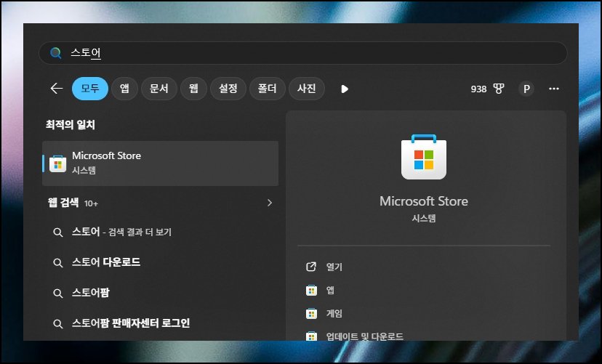602x364 pixels.
Task: Click the Microsoft Store title in preview pane
Action: point(424,201)
